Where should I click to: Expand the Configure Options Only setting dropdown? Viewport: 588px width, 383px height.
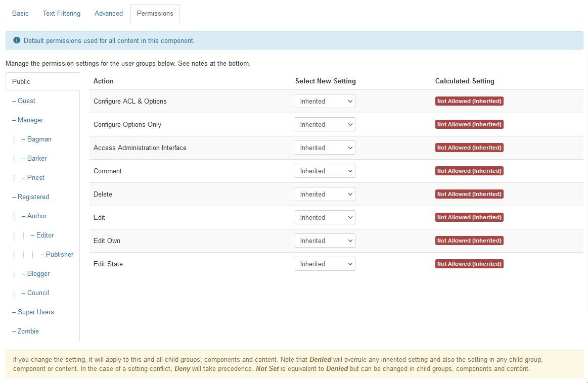click(325, 124)
